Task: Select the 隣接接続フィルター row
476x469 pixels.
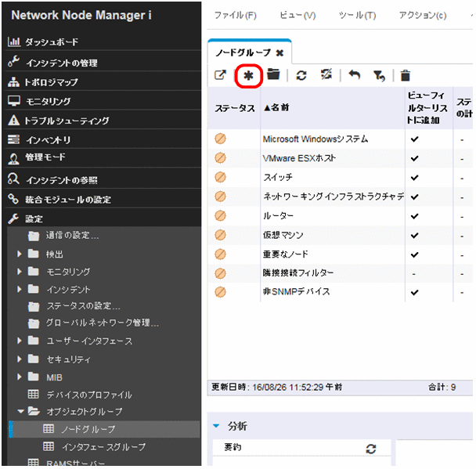Action: click(x=340, y=273)
